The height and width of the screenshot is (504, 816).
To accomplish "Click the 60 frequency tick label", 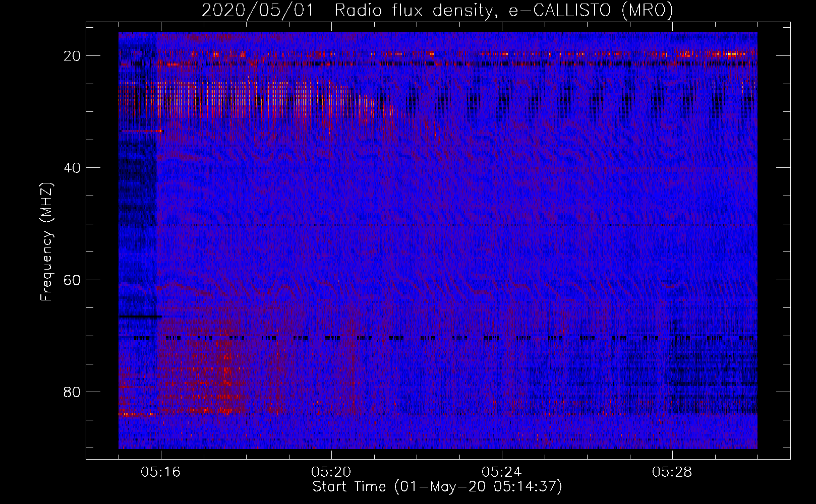I will [x=73, y=280].
